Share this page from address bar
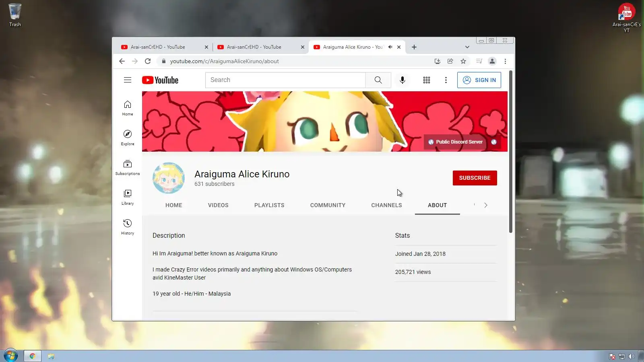The height and width of the screenshot is (362, 644). 450,61
